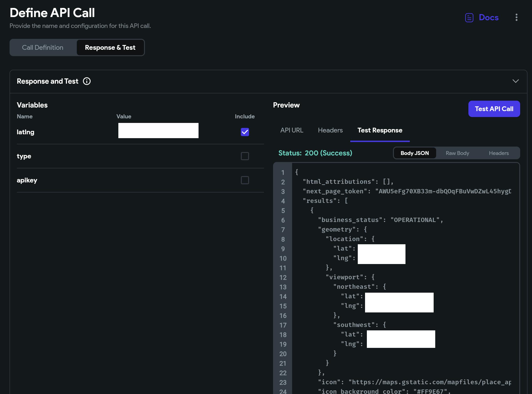Open the three-dot options menu

(516, 17)
